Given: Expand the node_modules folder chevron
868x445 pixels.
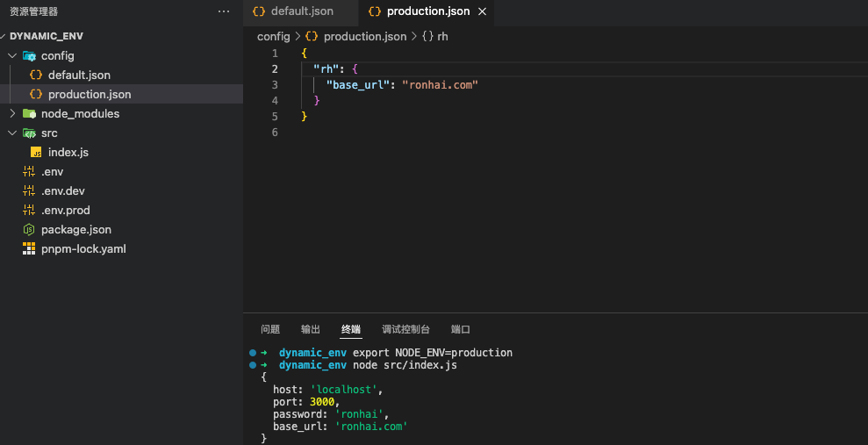Looking at the screenshot, I should (12, 113).
